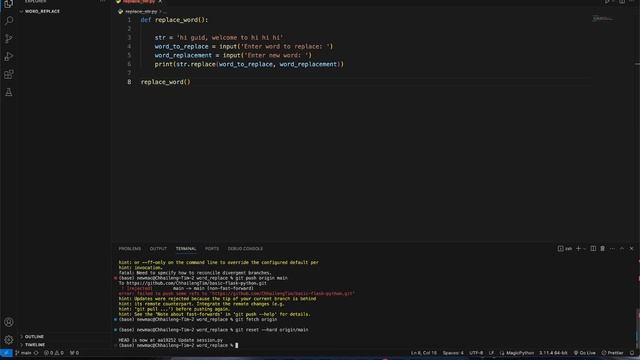Click the remote window indicator in status bar
The height and width of the screenshot is (360, 640).
click(x=6, y=353)
